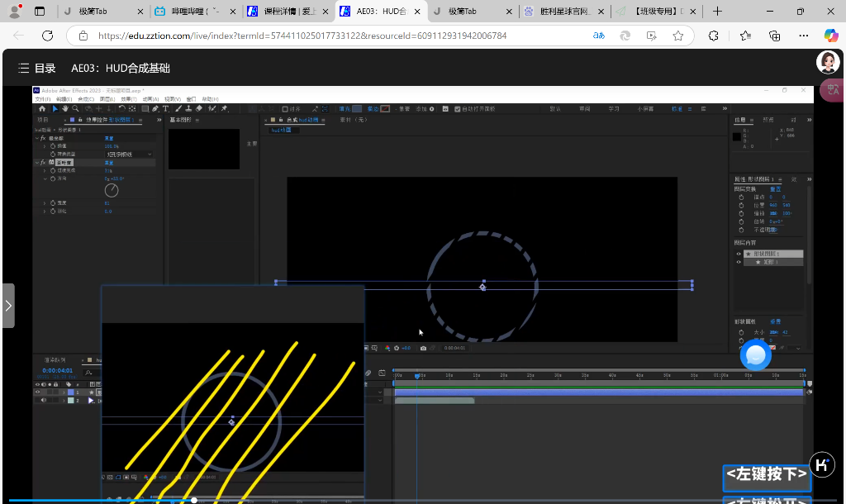Add this page to favorites star
Screen dimensions: 846x504
(x=677, y=36)
